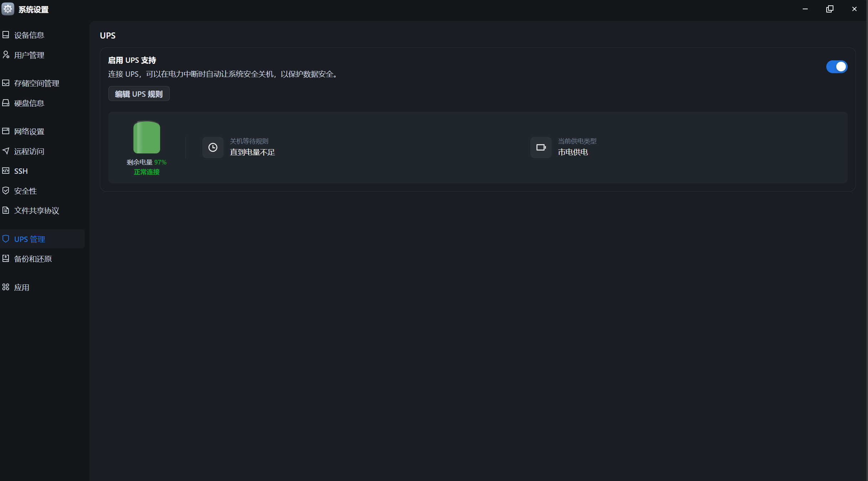Click the 硬盘信息 drive icon
Viewport: 868px width, 481px height.
tap(6, 103)
